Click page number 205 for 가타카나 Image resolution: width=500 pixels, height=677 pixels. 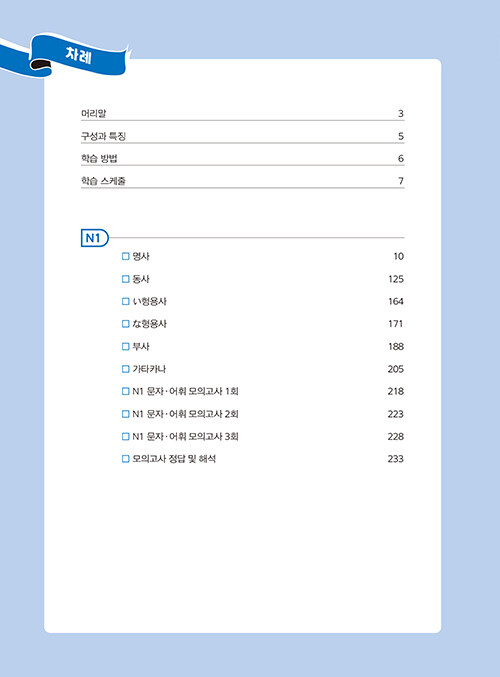coord(396,369)
